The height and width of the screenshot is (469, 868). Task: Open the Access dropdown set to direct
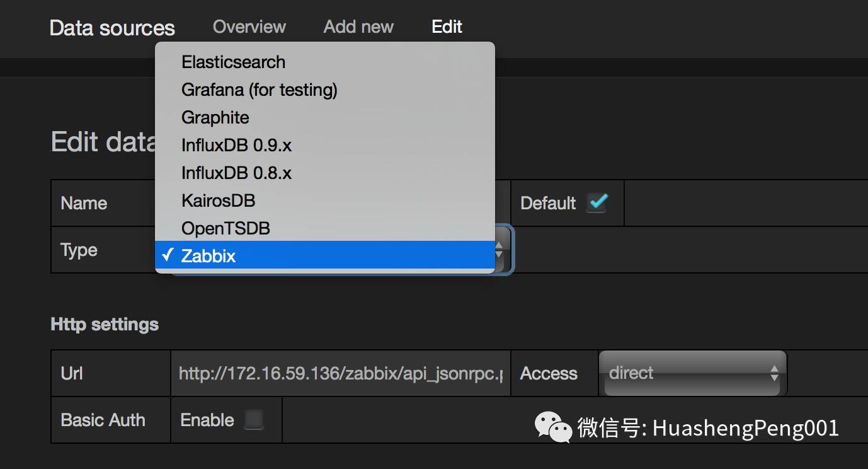coord(692,373)
